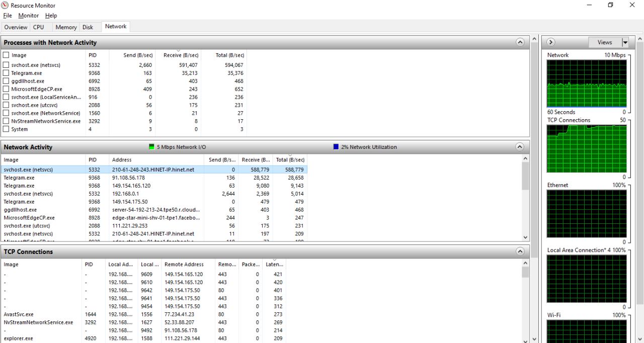Collapse the Network Activity section
This screenshot has height=343, width=644.
click(520, 147)
